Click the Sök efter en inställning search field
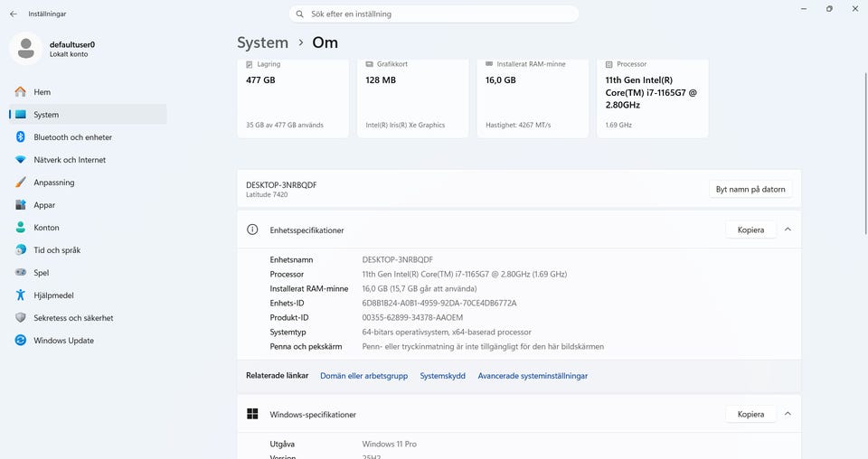This screenshot has height=459, width=868. pyautogui.click(x=434, y=14)
